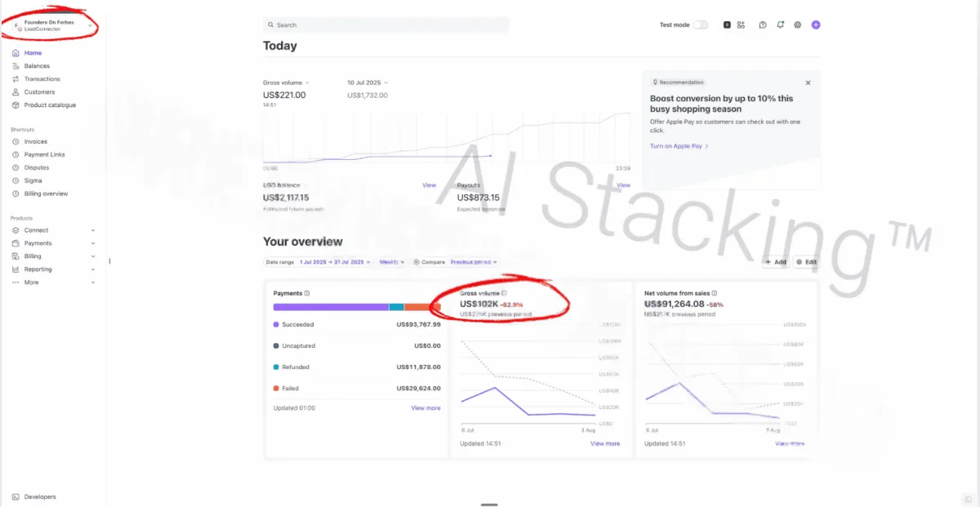Open the apps grid icon

[x=741, y=25]
